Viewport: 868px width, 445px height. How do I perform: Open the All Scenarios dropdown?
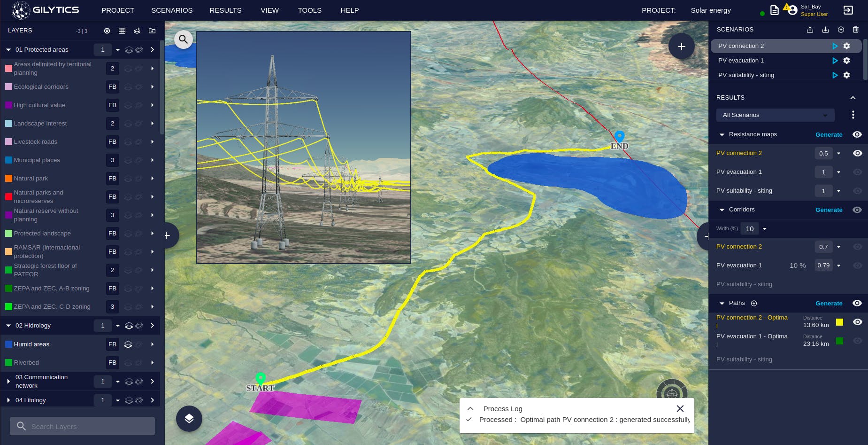775,115
